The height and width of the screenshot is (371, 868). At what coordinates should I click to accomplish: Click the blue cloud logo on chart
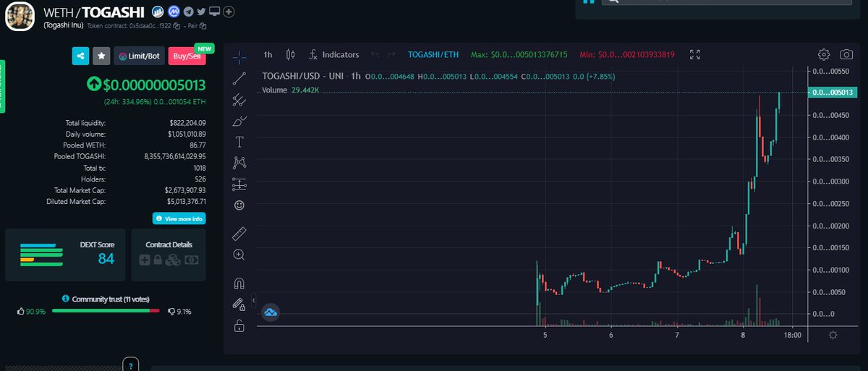coord(271,312)
